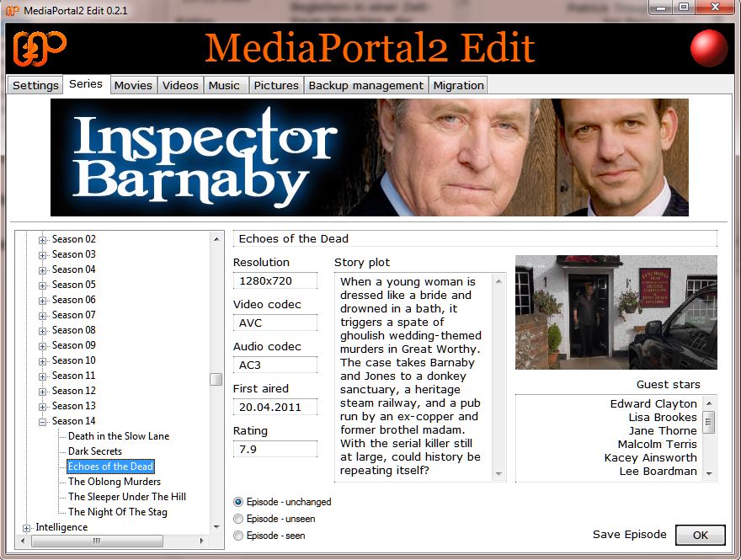Click guest stars scroll down arrow
The image size is (741, 560).
coord(709,473)
